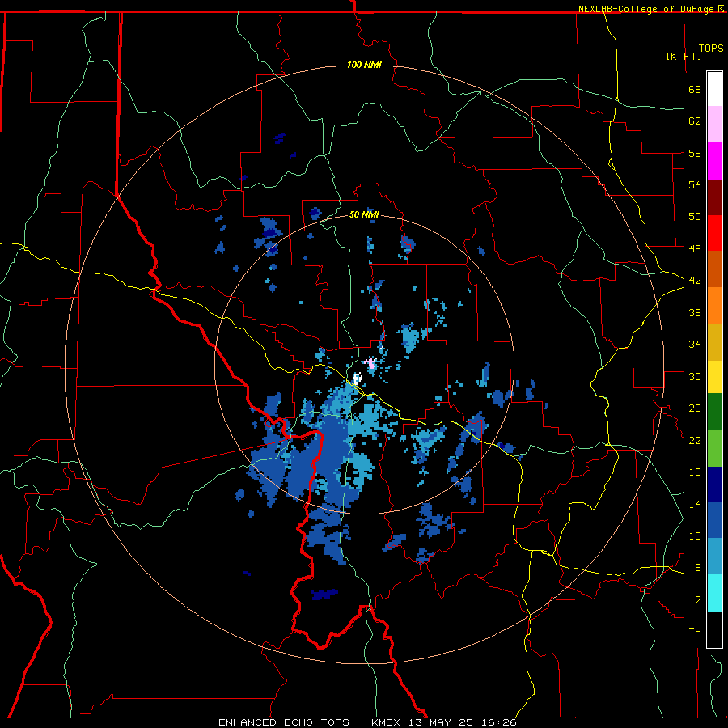Screen dimensions: 728x728
Task: Click the isolated navy echo south of the radar
Action: (324, 595)
